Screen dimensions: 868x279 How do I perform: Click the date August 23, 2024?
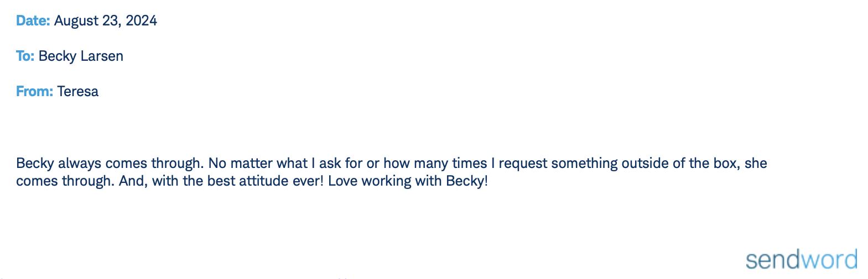pyautogui.click(x=106, y=21)
